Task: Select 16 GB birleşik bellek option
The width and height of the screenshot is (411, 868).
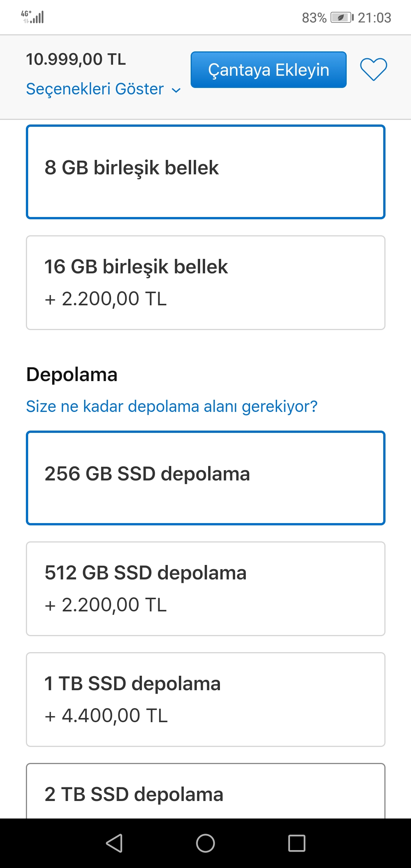Action: coord(205,282)
